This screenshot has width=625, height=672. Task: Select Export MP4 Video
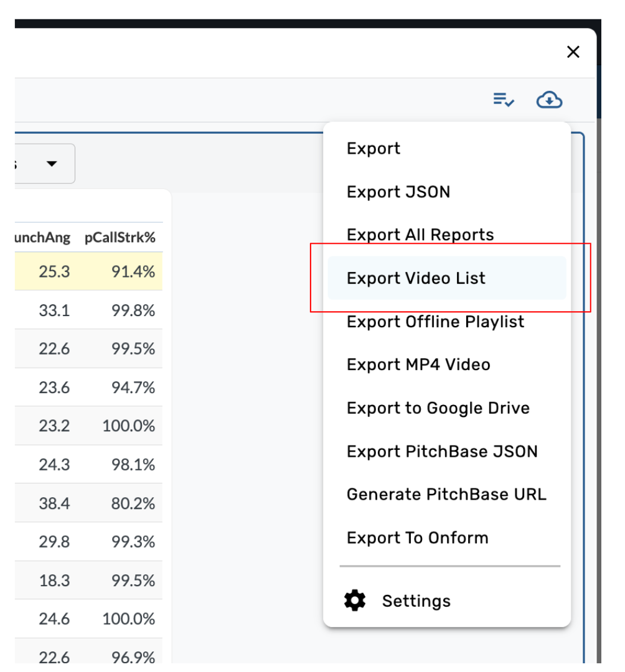click(x=418, y=365)
